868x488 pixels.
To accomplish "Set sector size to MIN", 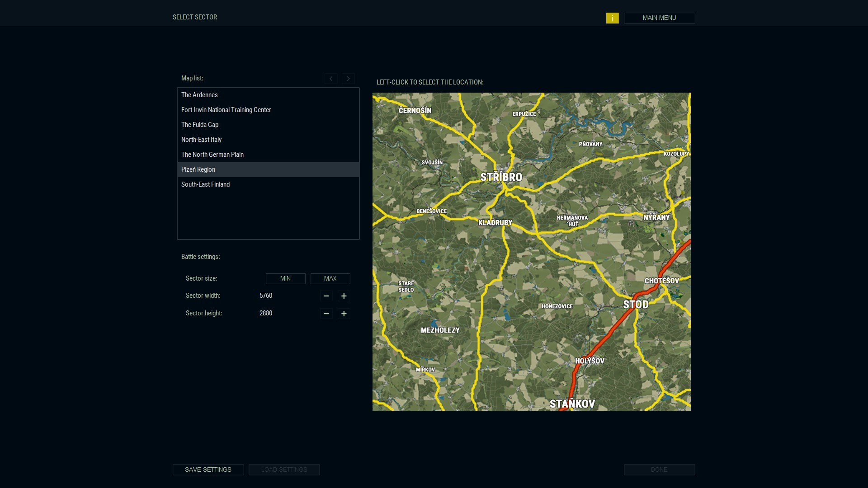I will tap(285, 278).
